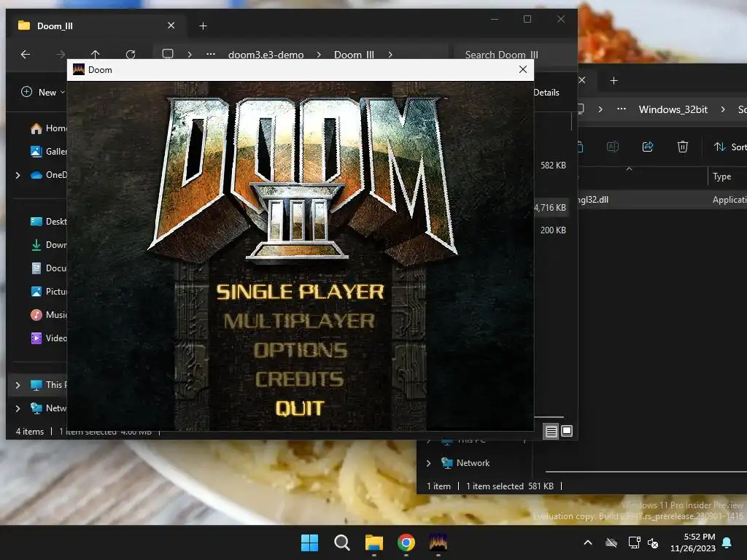The width and height of the screenshot is (747, 560).
Task: Open Pictures quick access folder
Action: click(47, 292)
